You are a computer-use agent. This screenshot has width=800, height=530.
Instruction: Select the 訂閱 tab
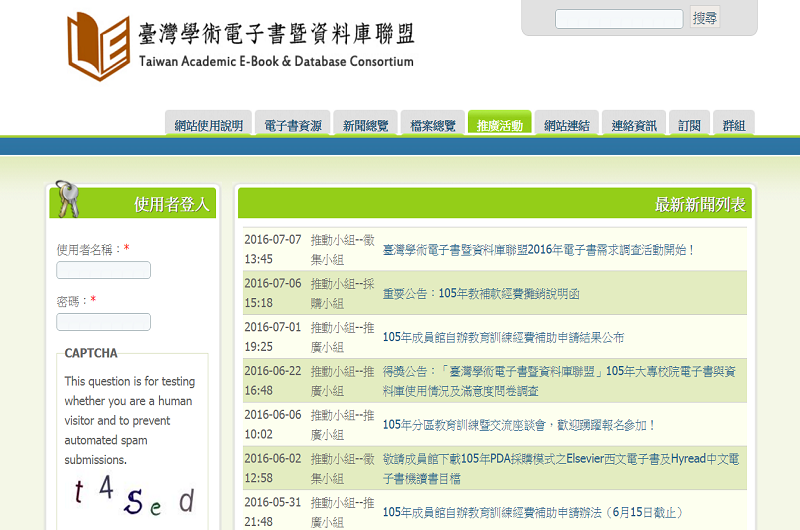(689, 125)
